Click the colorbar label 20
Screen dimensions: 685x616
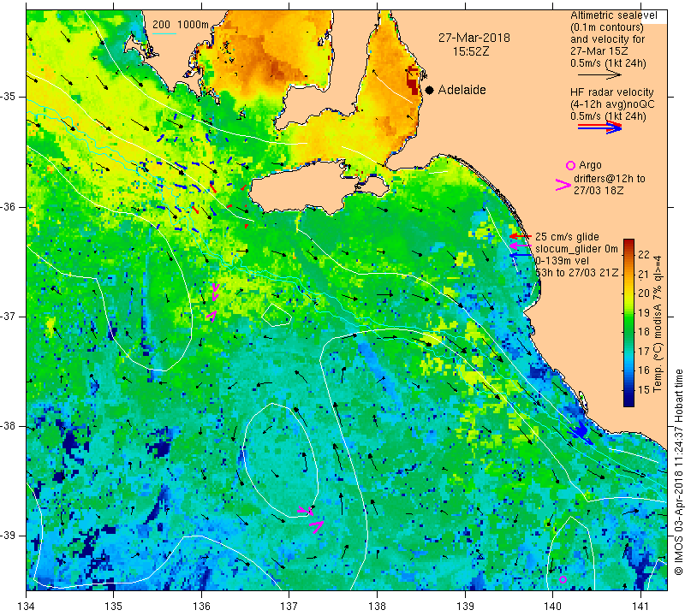644,293
